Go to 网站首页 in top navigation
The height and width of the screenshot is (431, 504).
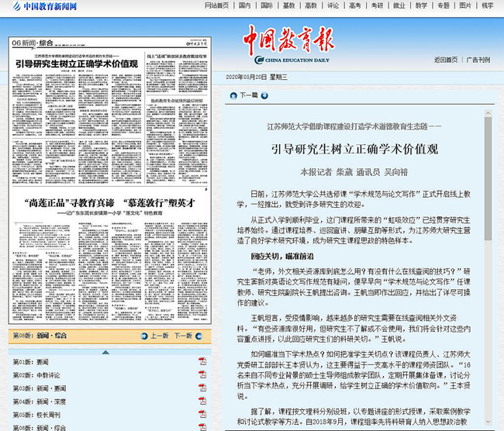click(216, 5)
